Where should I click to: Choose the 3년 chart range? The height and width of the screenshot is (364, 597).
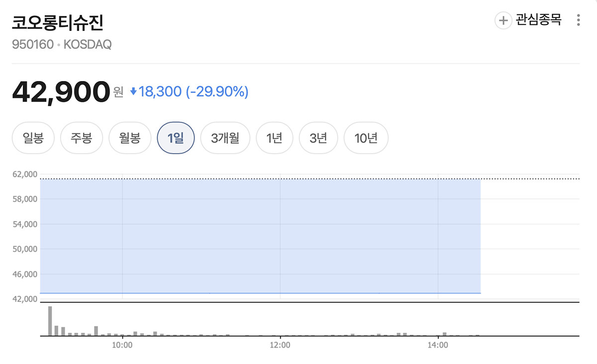click(x=318, y=138)
